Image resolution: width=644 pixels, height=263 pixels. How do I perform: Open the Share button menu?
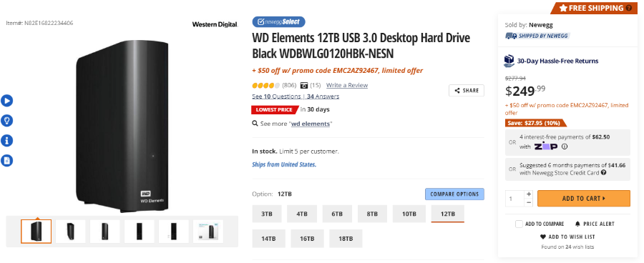point(466,91)
